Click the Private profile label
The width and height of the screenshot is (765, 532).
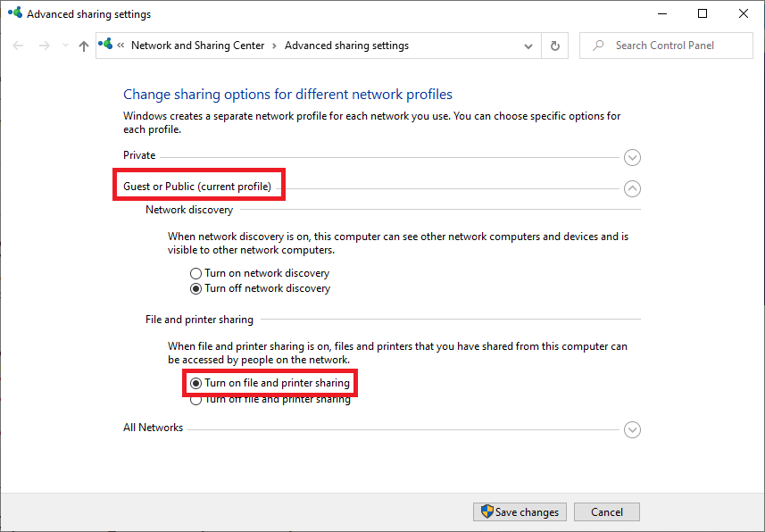tap(139, 155)
